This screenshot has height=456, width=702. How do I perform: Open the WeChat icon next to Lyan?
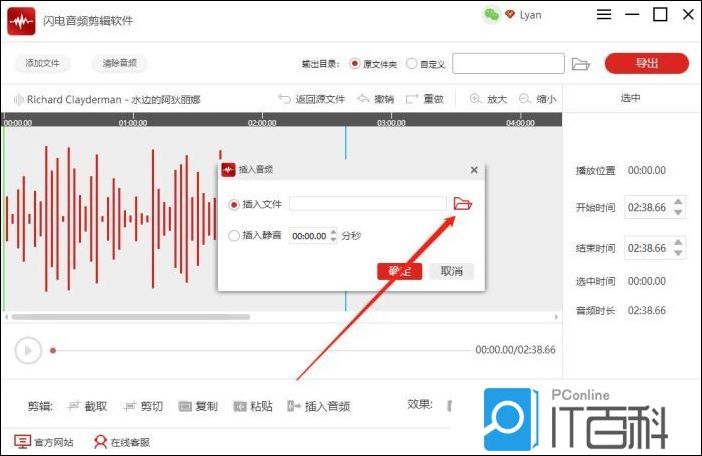click(491, 15)
